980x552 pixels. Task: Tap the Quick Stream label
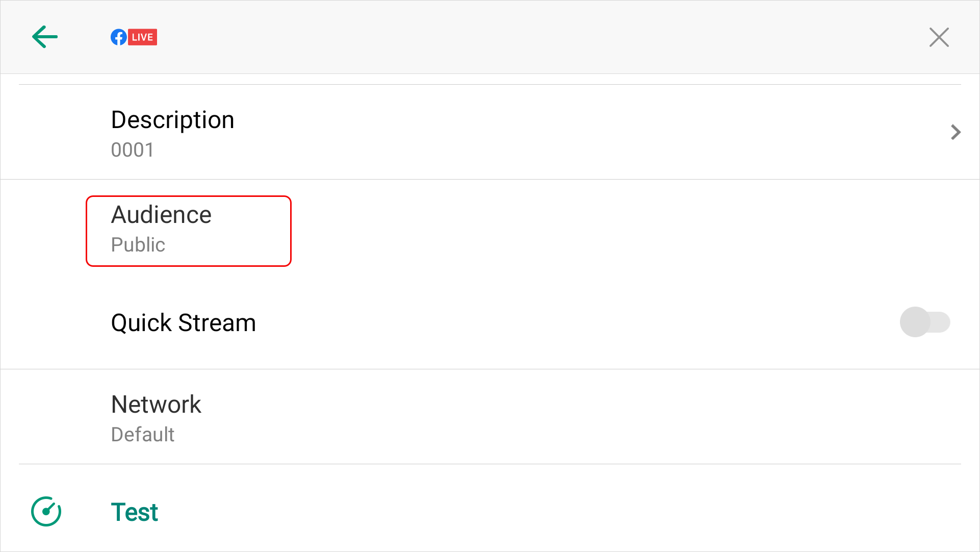coord(184,323)
